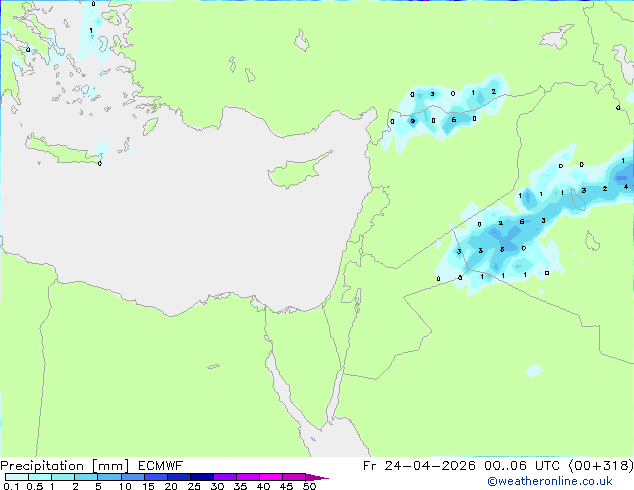Click the 'Precipitation [mm]' title text
This screenshot has width=634, height=490.
click(x=65, y=466)
